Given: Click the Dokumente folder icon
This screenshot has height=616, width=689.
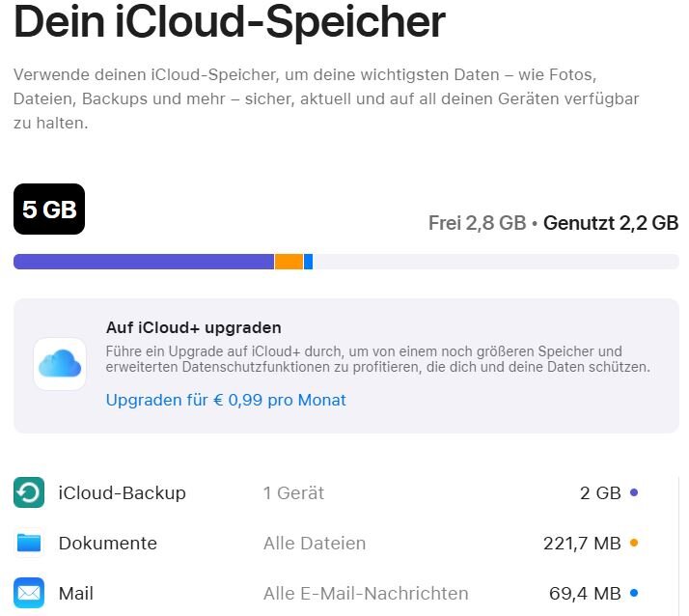Looking at the screenshot, I should (x=29, y=543).
